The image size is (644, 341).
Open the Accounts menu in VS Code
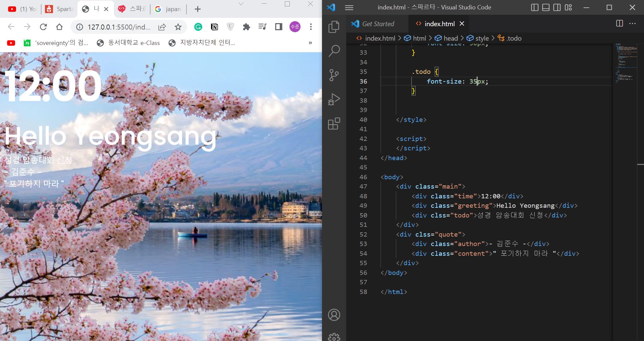334,315
